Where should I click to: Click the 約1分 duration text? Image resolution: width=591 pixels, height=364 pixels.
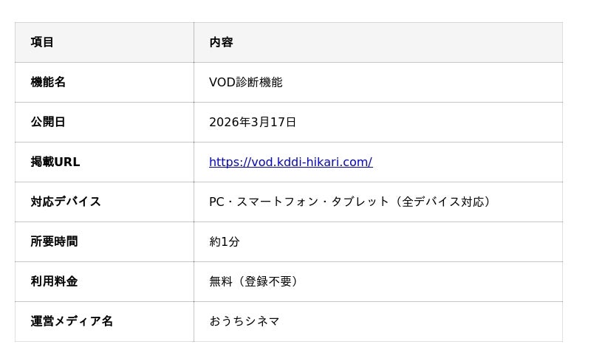click(x=224, y=241)
